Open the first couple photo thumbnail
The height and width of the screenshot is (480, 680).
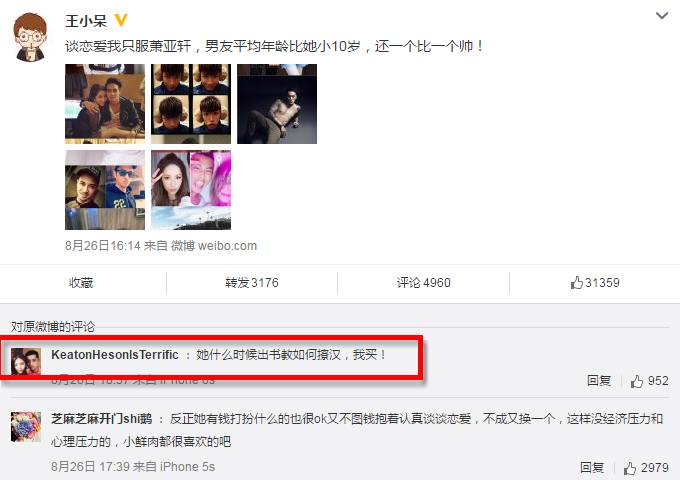(105, 104)
